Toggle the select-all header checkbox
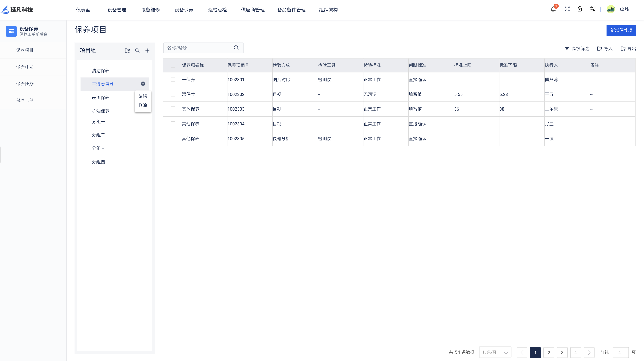Viewport: 644px width, 361px height. 173,65
